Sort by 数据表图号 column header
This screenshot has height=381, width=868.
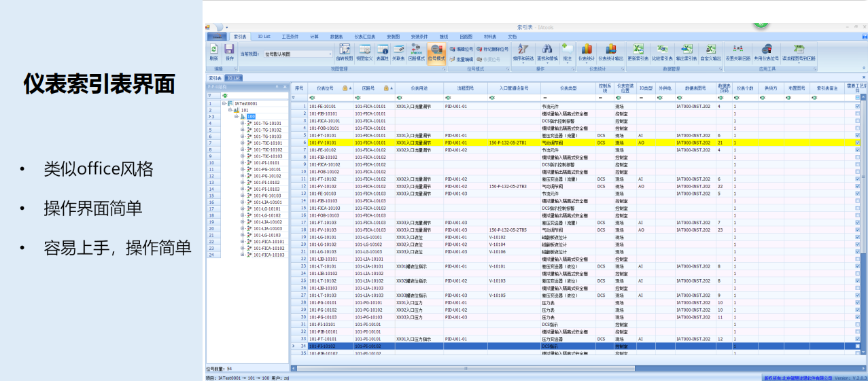point(695,88)
